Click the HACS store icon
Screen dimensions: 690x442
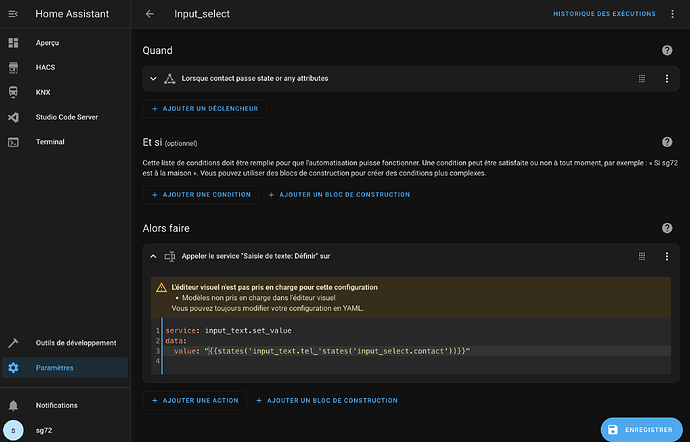[x=13, y=67]
